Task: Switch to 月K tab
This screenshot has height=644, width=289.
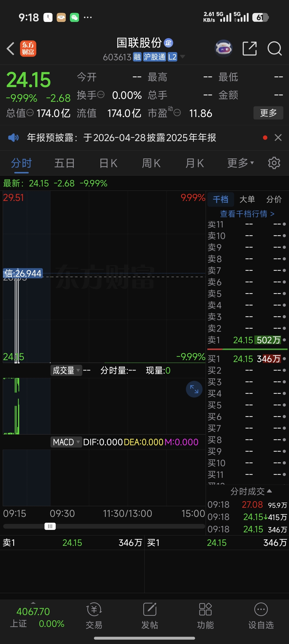Action: pos(195,163)
